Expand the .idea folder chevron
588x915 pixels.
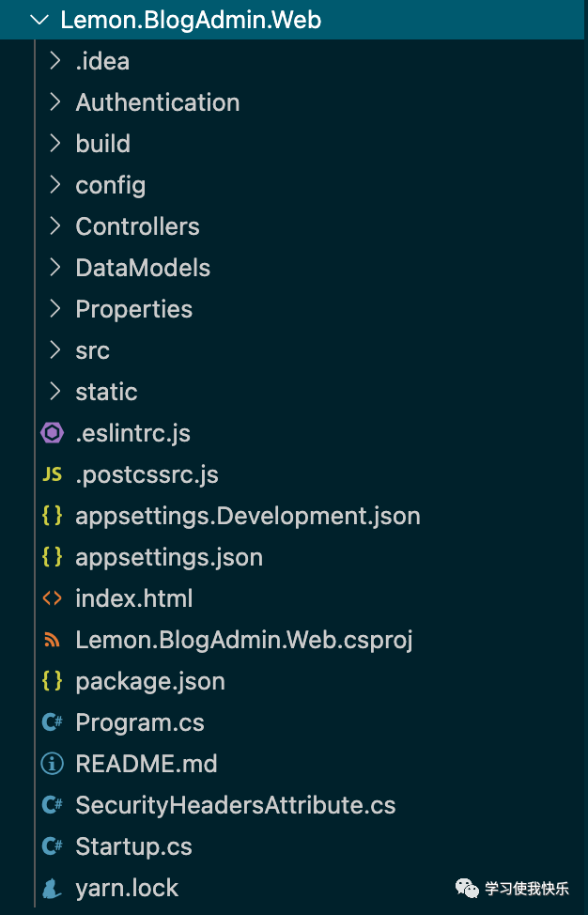point(54,61)
